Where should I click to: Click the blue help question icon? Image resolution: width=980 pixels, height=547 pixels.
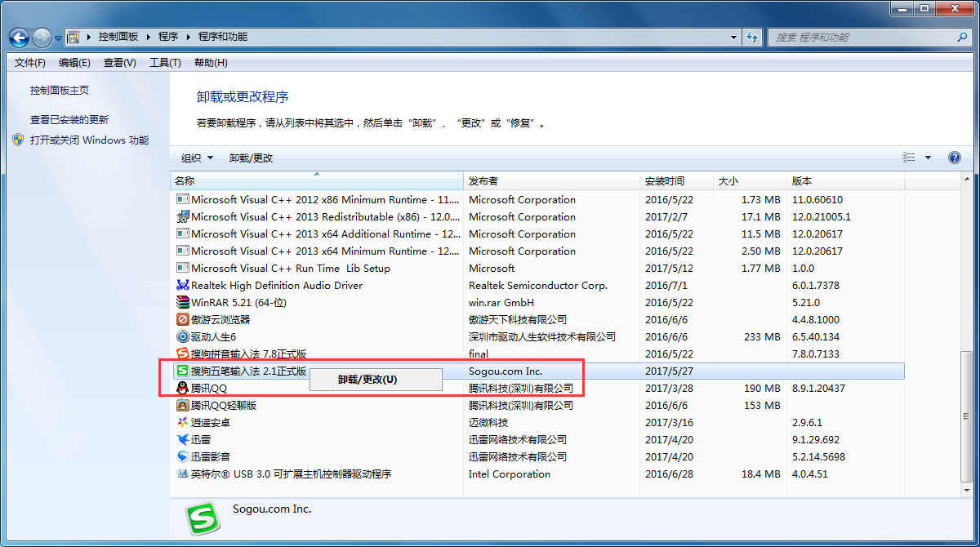pyautogui.click(x=954, y=158)
